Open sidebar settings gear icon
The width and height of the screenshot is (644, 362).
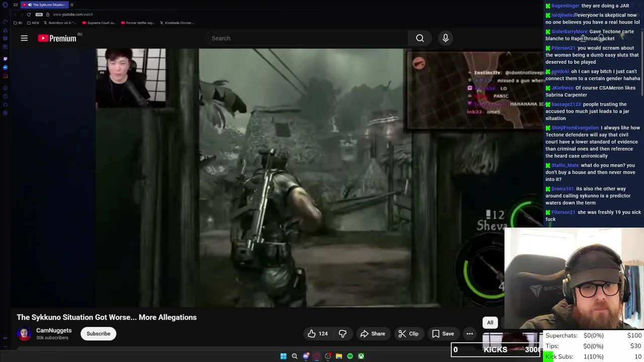tap(5, 113)
